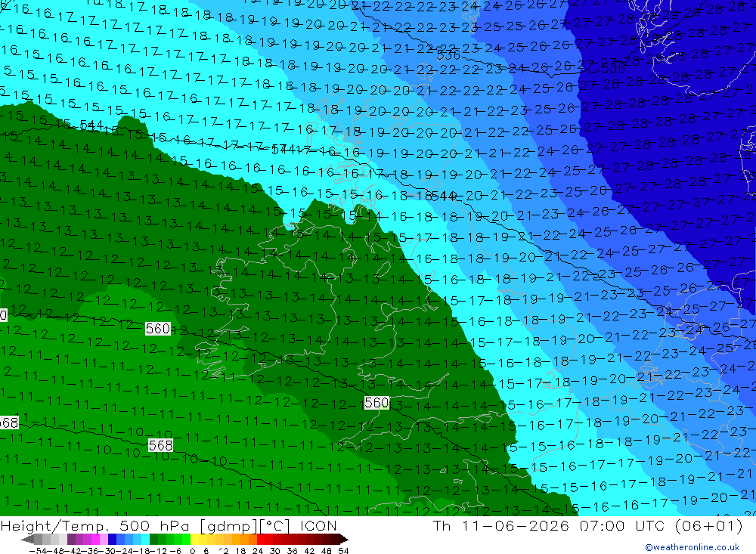Click the leftmost 544 contour label
The image size is (756, 554).
pos(91,126)
